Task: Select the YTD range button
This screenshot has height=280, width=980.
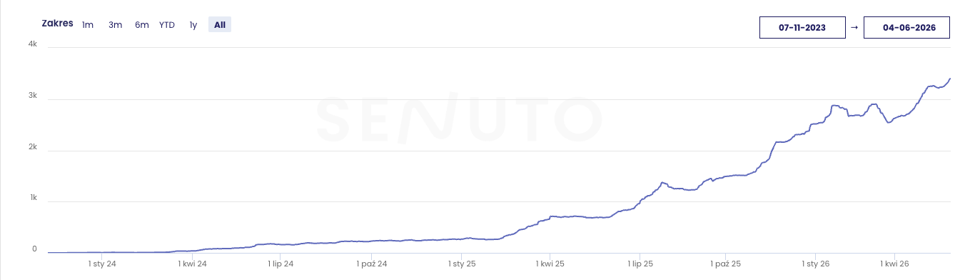Action: coord(167,25)
